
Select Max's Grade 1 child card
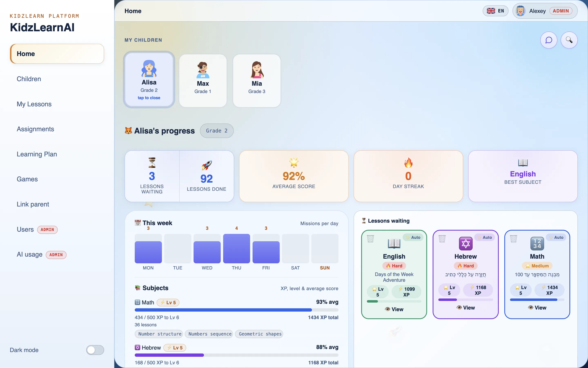tap(203, 81)
